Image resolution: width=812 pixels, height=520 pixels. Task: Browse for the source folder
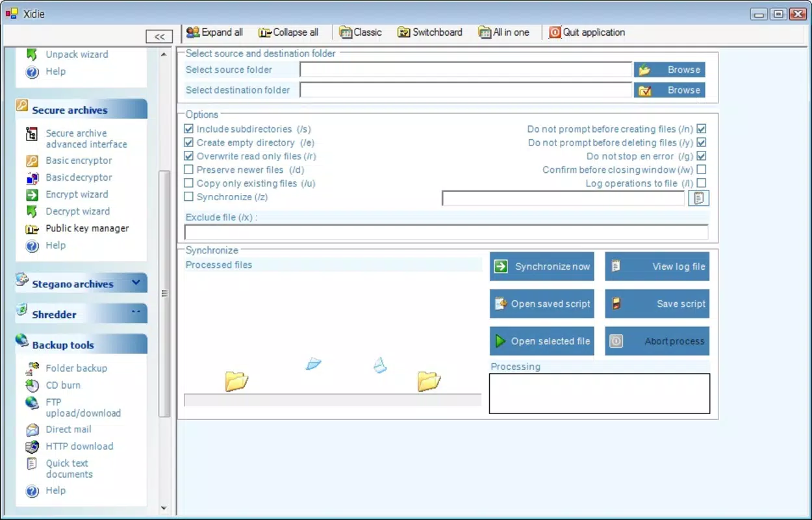tap(670, 70)
